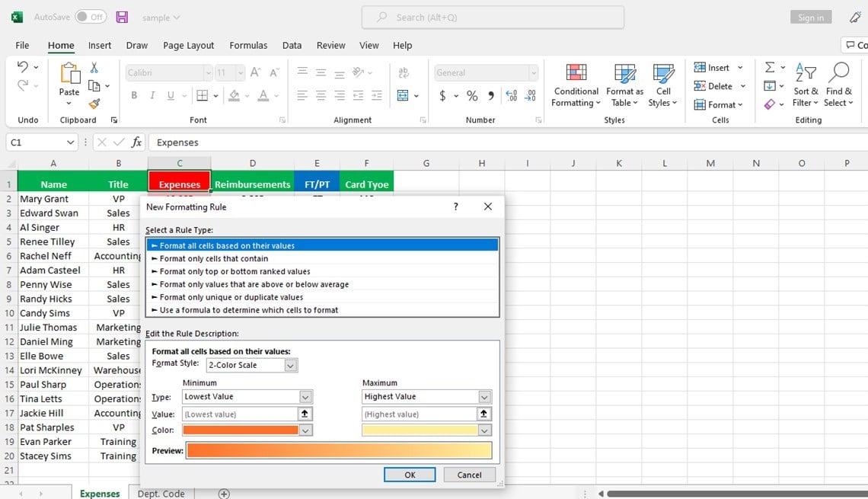Open Insert cells dropdown arrow
This screenshot has width=868, height=499.
tap(740, 68)
